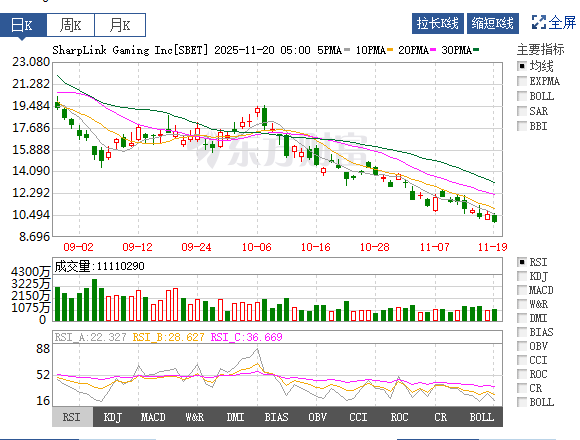The image size is (580, 440).
Task: Click the 10PMA orange legend swatch
Action: tap(390, 50)
